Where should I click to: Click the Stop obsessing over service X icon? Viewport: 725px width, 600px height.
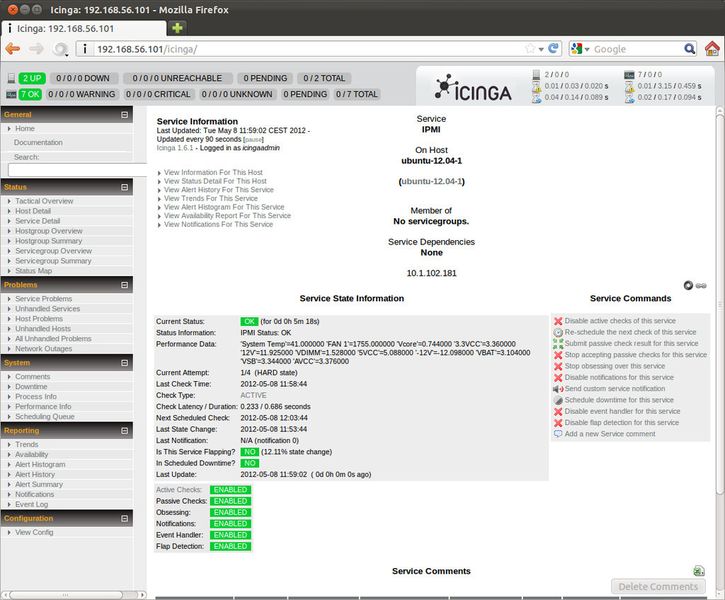(x=558, y=366)
